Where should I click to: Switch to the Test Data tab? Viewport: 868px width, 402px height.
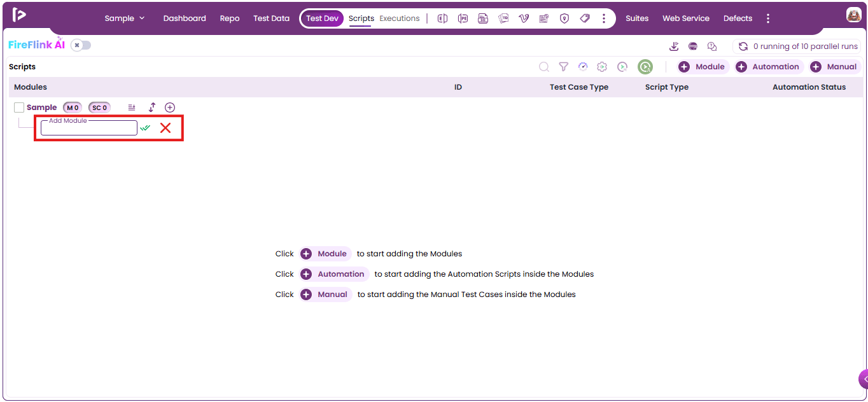pyautogui.click(x=271, y=18)
